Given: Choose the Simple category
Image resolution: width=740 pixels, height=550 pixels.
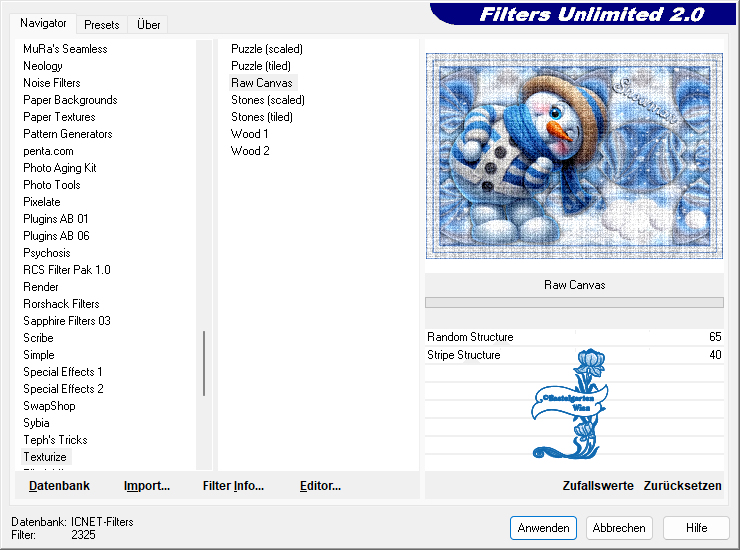Looking at the screenshot, I should [x=39, y=355].
